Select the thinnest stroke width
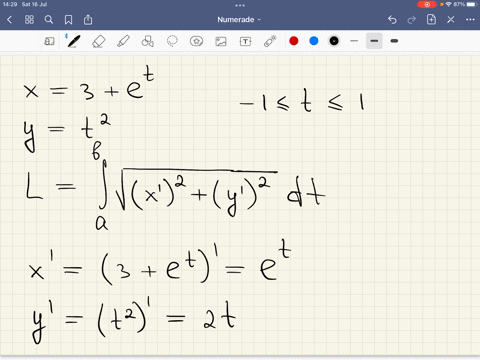 tap(354, 41)
